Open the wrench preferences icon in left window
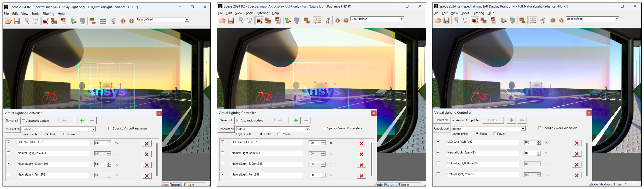The width and height of the screenshot is (644, 189). click(x=113, y=21)
